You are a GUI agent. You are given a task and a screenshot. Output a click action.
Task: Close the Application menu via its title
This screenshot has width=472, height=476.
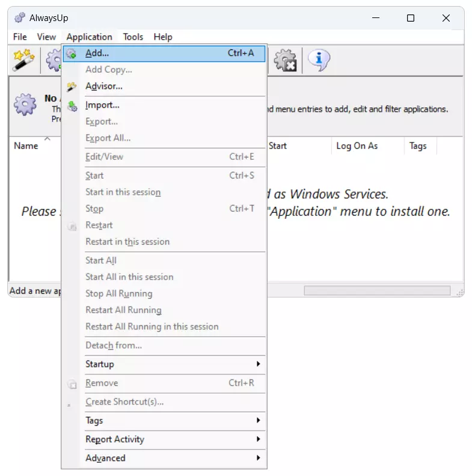point(90,37)
